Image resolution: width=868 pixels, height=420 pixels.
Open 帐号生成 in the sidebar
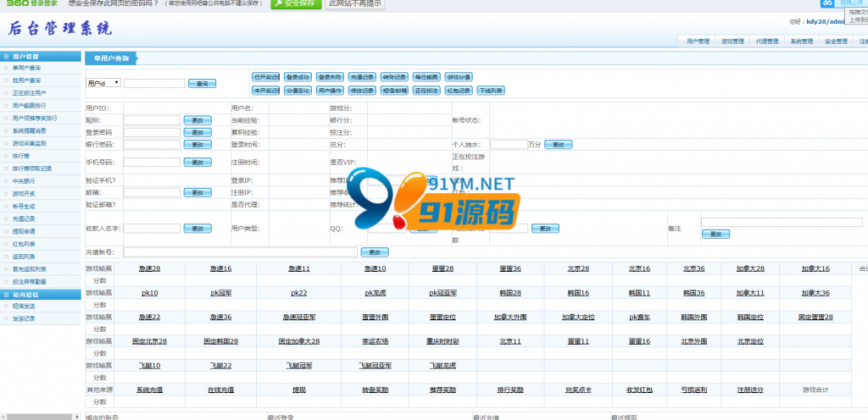click(24, 206)
